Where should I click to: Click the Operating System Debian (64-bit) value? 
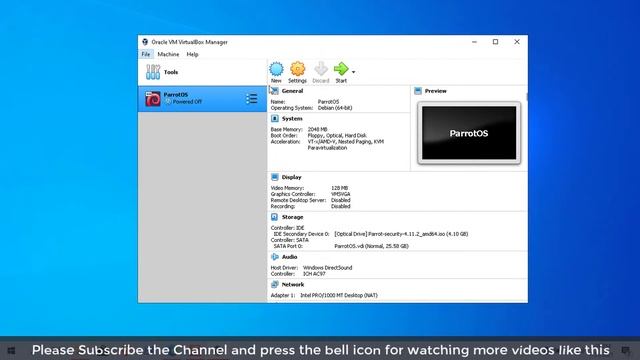coord(335,108)
